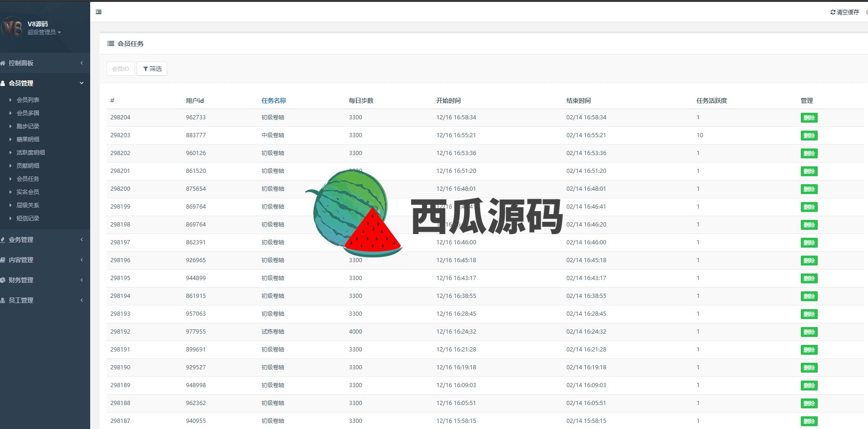Delete task row 298191

809,350
